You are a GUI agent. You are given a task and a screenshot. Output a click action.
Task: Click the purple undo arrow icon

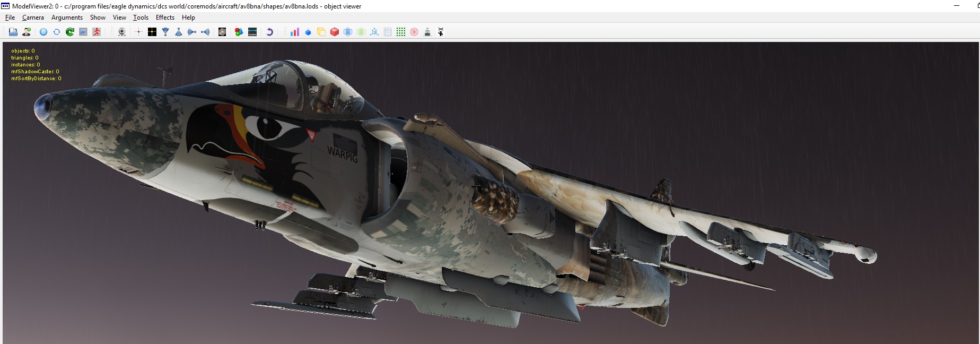tap(269, 32)
